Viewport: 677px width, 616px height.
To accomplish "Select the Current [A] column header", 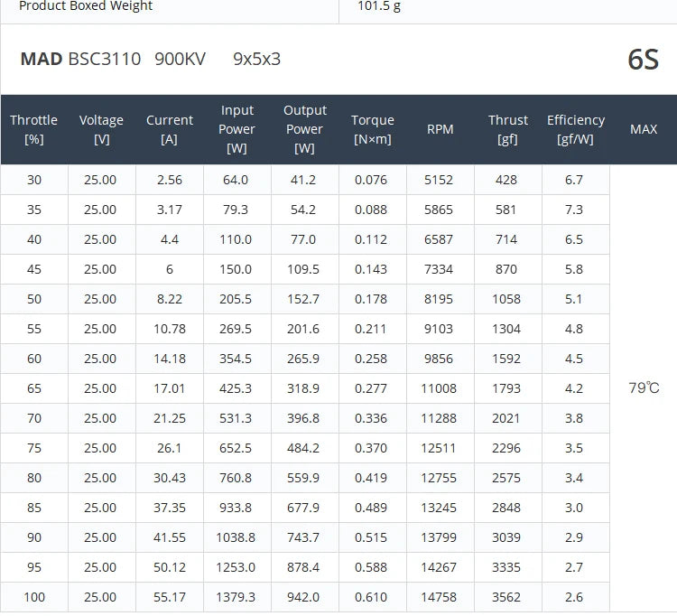I will 170,129.
